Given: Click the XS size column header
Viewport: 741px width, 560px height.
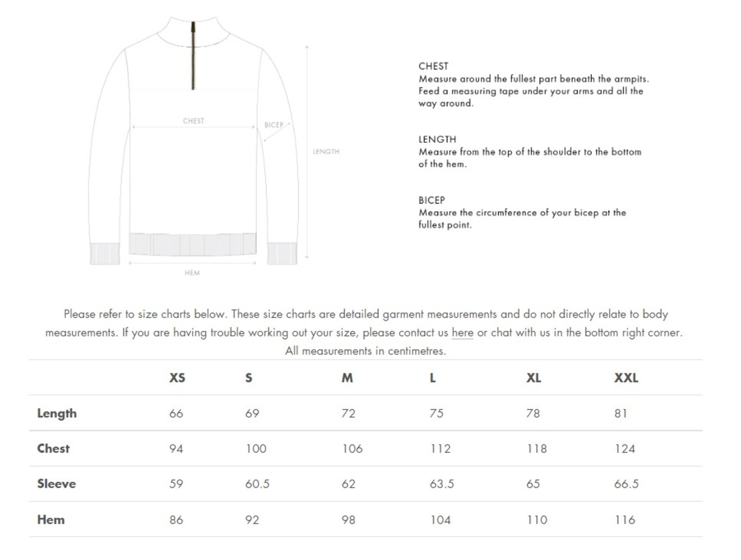Looking at the screenshot, I should click(x=177, y=378).
